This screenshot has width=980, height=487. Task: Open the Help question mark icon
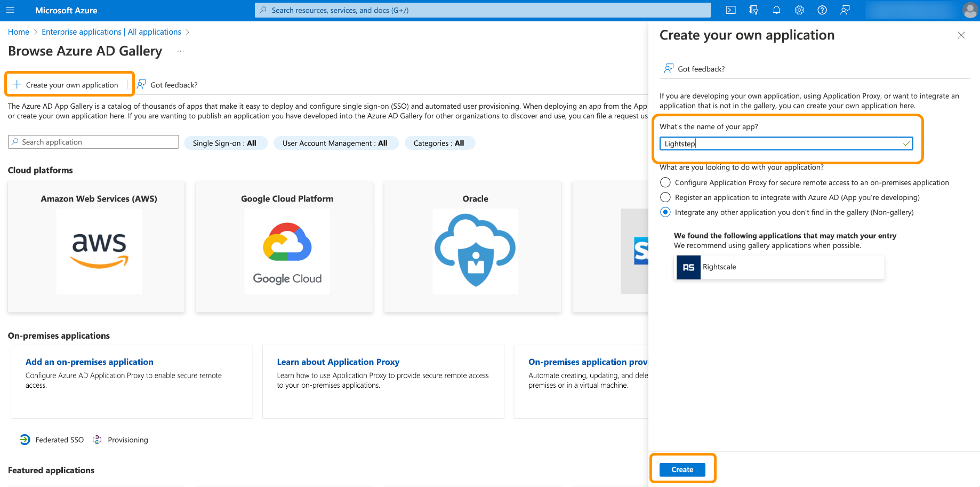(x=822, y=10)
